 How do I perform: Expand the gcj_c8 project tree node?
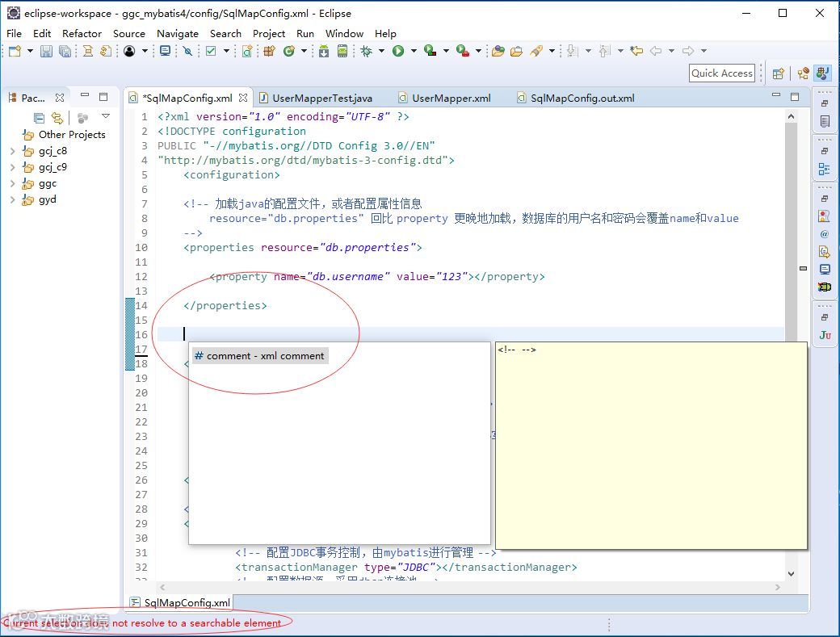coord(12,152)
